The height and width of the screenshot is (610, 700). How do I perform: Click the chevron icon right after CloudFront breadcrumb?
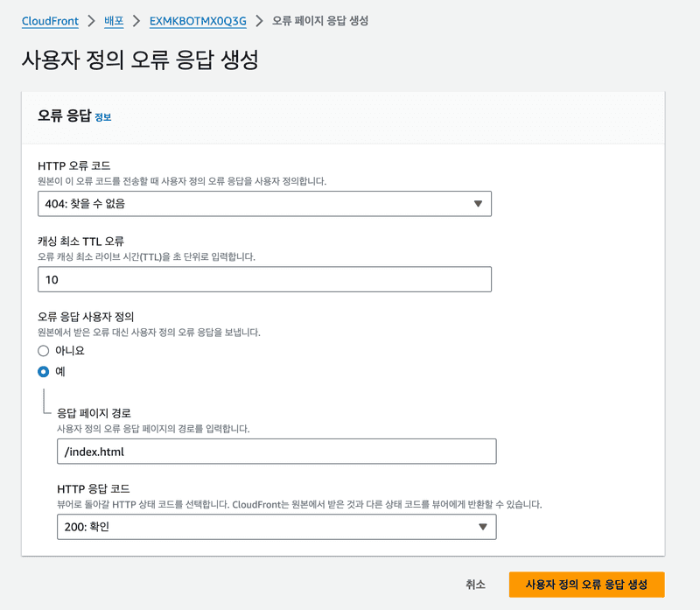pyautogui.click(x=91, y=20)
